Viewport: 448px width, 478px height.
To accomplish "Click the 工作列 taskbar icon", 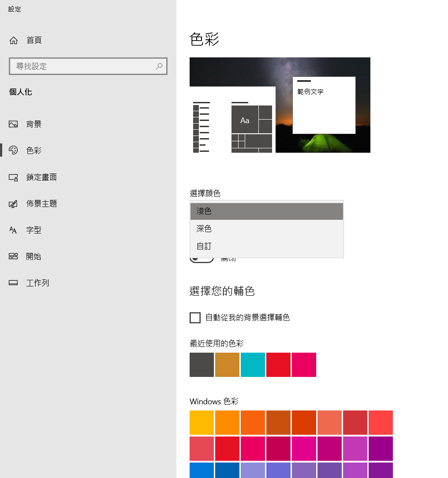I will [13, 282].
